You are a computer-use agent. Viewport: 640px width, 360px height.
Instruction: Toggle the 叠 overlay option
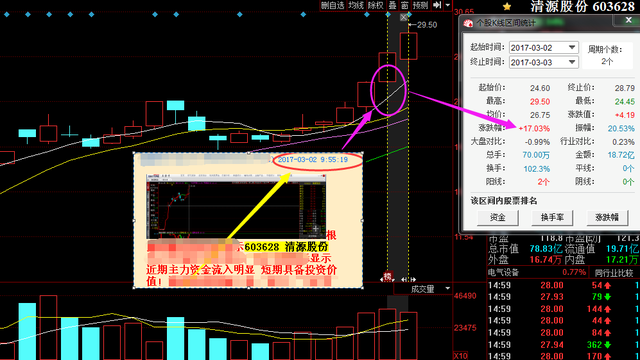click(x=392, y=5)
